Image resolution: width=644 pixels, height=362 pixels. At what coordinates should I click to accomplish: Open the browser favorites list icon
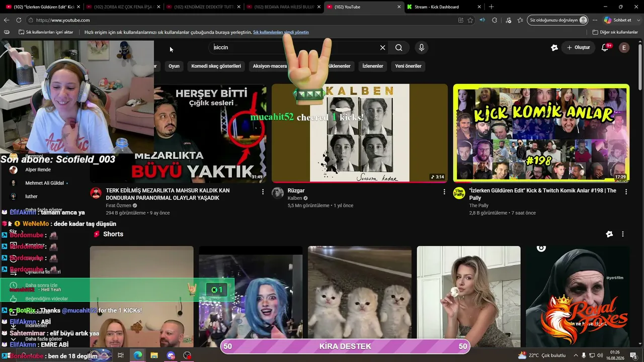point(520,20)
